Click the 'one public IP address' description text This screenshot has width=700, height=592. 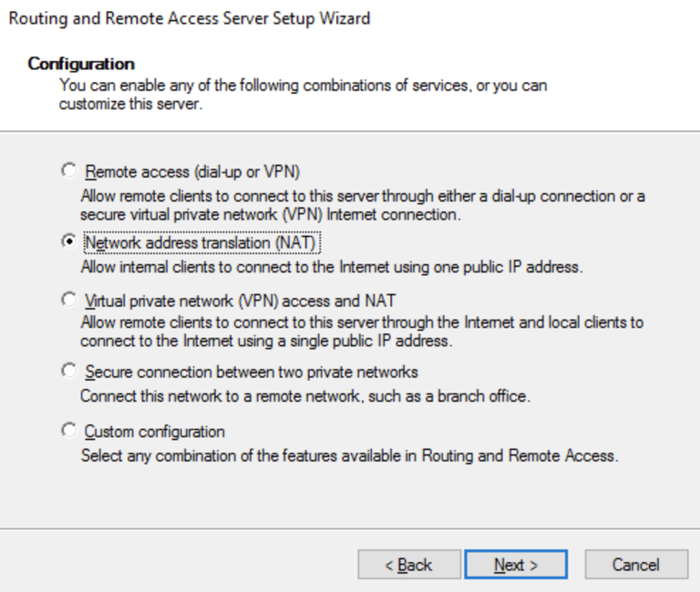(331, 268)
